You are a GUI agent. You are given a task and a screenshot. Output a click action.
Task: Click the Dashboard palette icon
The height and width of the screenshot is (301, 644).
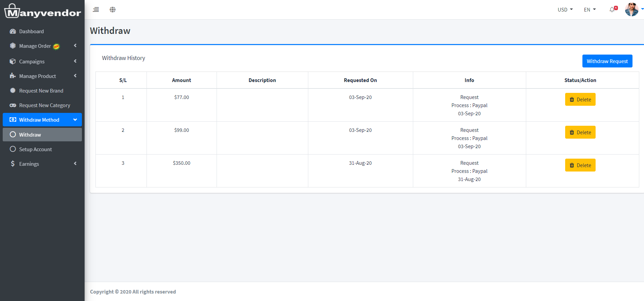[13, 31]
